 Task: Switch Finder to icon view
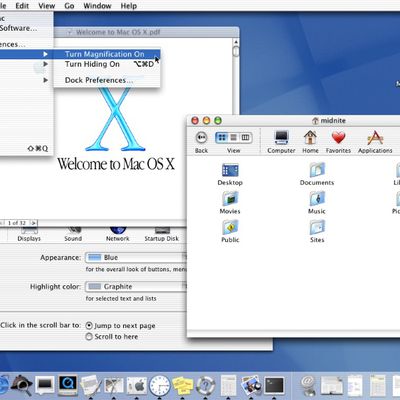[222, 137]
